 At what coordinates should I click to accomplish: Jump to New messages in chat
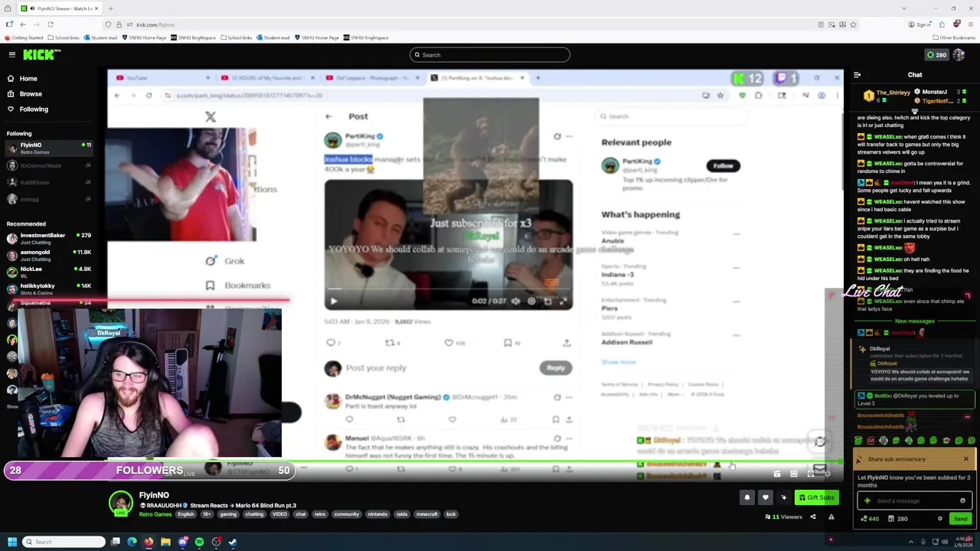coord(915,321)
